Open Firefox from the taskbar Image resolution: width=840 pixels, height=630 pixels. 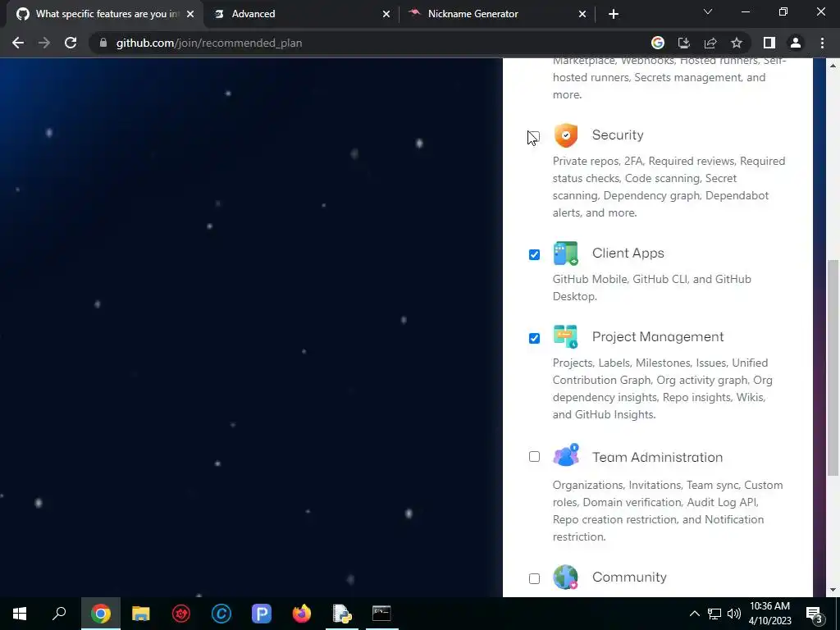[x=302, y=614]
